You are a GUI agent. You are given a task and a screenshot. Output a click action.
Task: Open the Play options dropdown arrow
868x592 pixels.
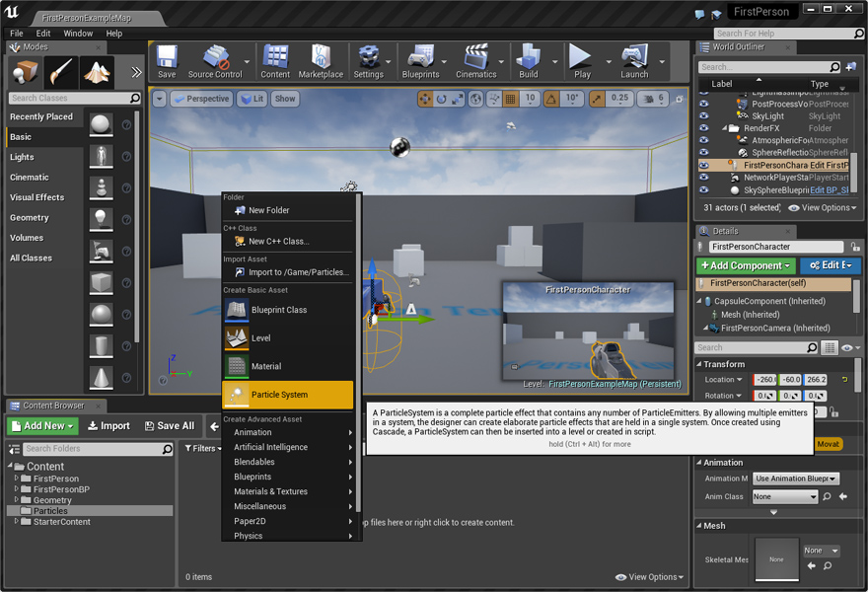coord(609,62)
